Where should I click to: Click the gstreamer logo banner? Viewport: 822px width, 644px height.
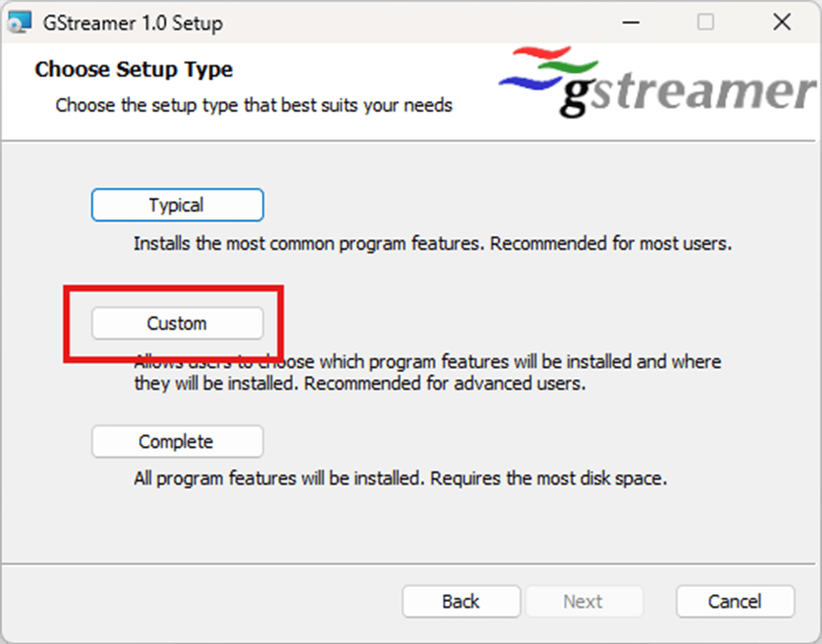[657, 82]
